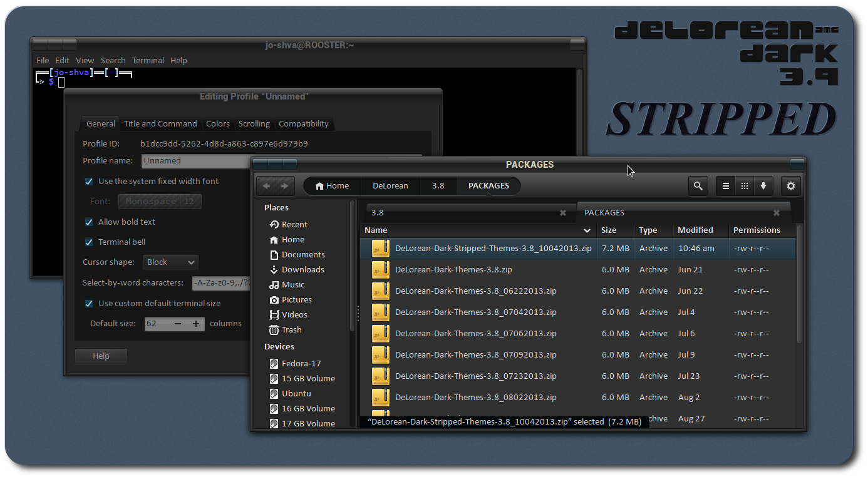Viewport: 868px width, 479px height.
Task: Open the File menu in the terminal
Action: (43, 61)
